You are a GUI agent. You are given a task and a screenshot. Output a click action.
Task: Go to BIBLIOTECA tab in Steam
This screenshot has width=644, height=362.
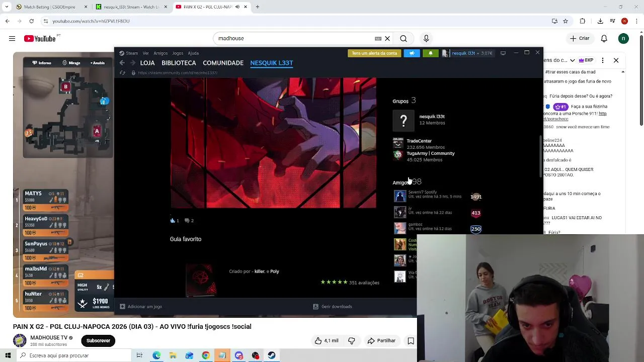179,63
